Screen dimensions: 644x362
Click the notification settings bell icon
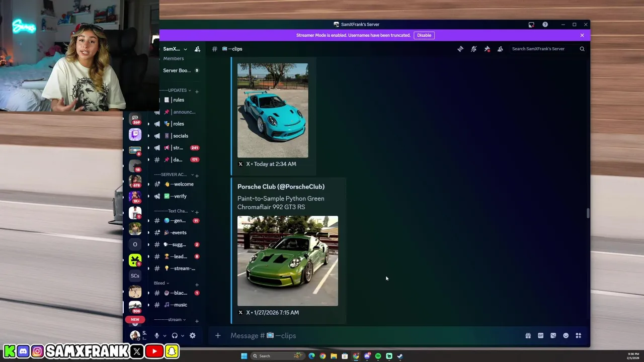473,49
